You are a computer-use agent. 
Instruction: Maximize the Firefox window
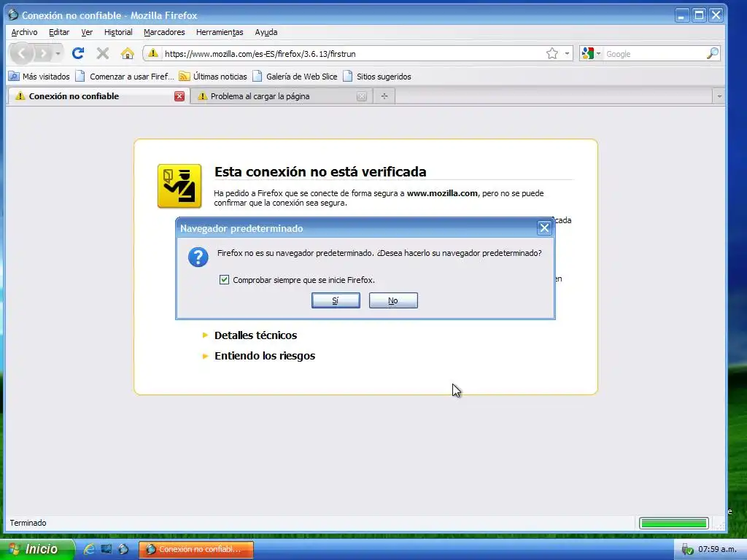coord(699,15)
